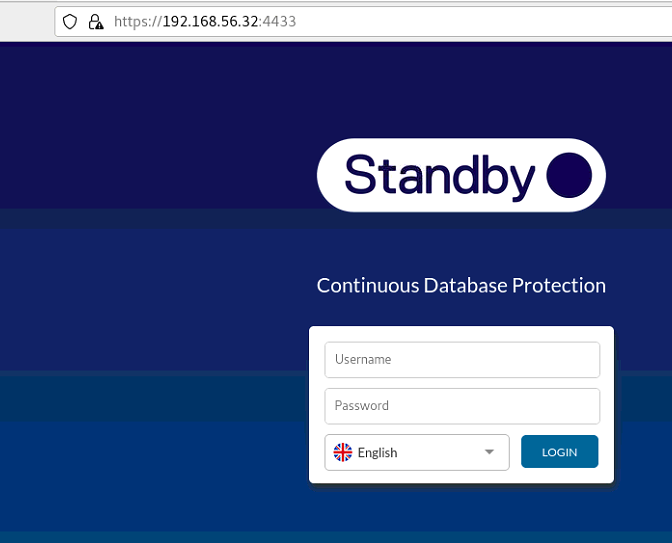Click the Continuous Database Protection heading
The height and width of the screenshot is (543, 672).
[461, 285]
